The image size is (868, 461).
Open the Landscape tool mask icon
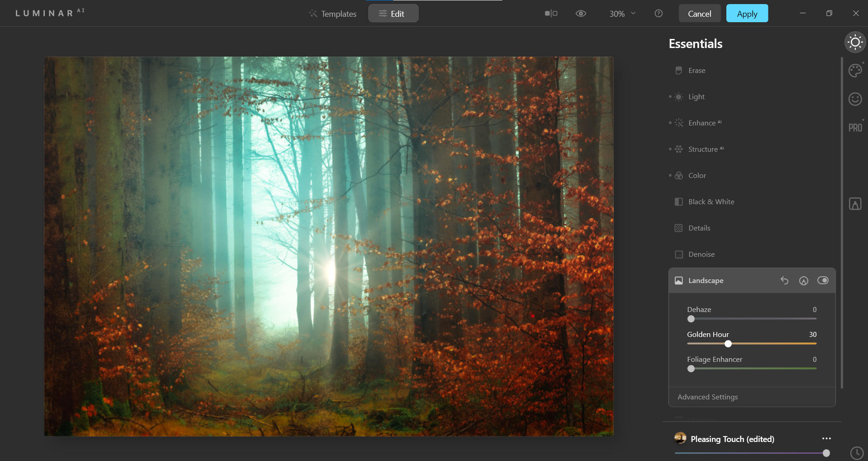pos(803,281)
